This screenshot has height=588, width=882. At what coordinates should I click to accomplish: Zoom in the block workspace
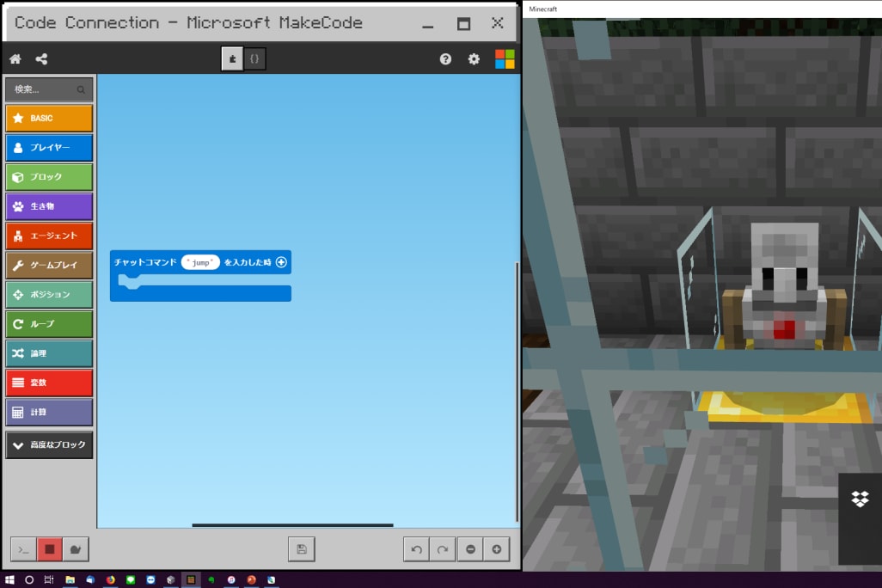point(497,549)
